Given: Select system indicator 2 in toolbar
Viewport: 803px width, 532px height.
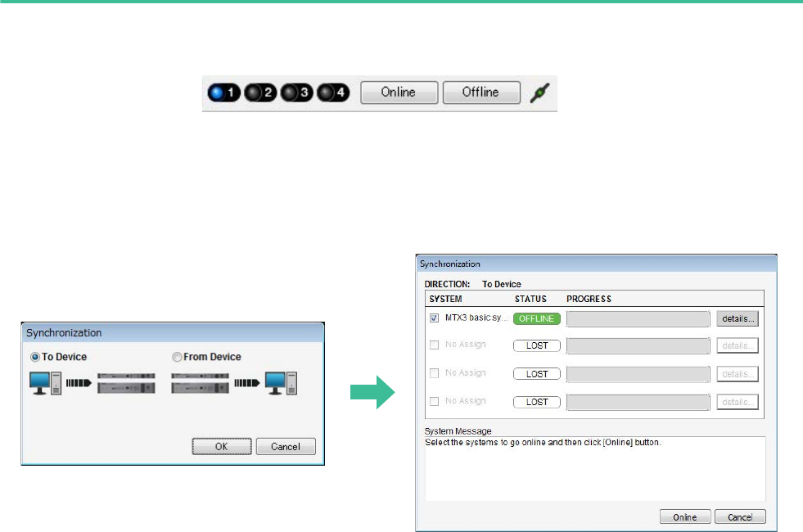Looking at the screenshot, I should pos(260,92).
